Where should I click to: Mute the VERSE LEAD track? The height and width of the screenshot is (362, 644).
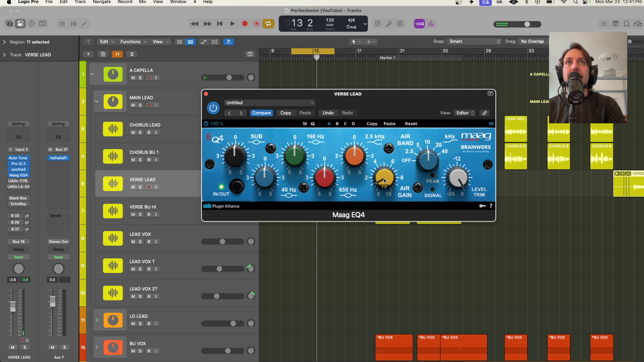[133, 187]
